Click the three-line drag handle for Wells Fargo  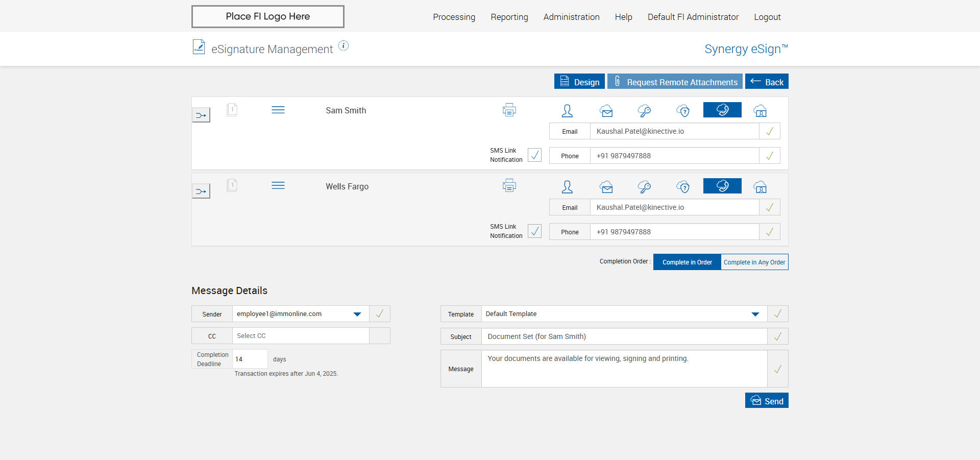tap(278, 185)
